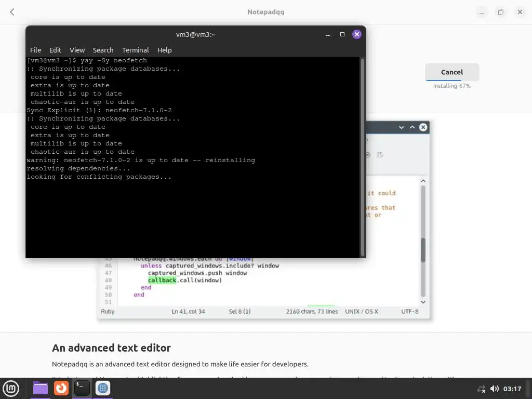Click the 'warning: neofetch-7.1.0-2' terminal line
The height and width of the screenshot is (399, 532).
click(141, 160)
